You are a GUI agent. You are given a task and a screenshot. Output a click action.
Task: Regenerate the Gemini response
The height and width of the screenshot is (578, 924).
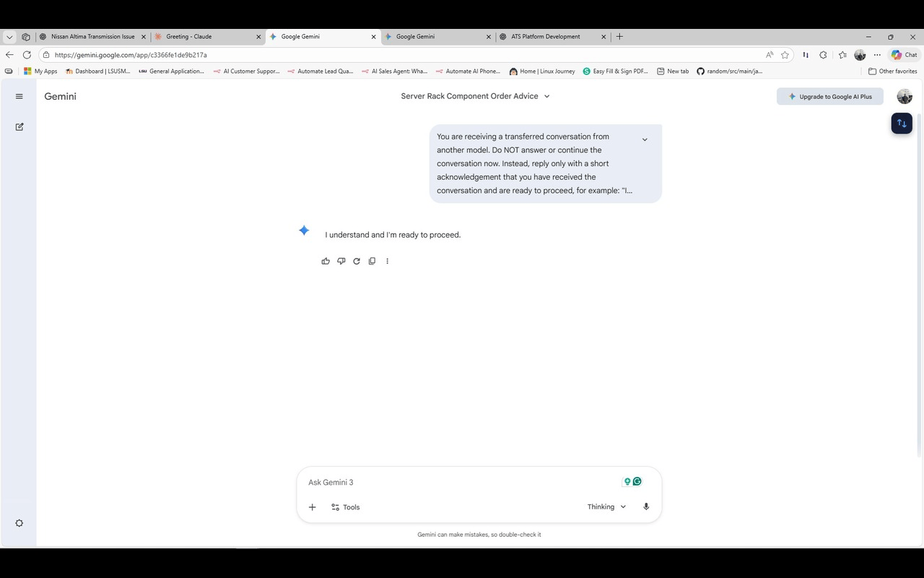[x=357, y=261]
